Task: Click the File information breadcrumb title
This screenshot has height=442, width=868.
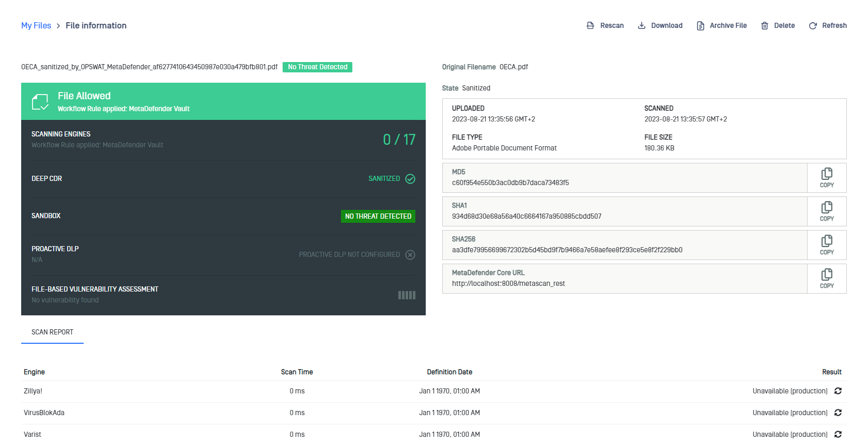Action: click(96, 25)
